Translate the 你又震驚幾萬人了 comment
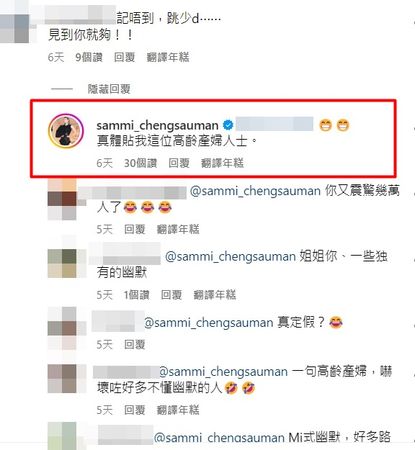This screenshot has width=415, height=450. (178, 229)
